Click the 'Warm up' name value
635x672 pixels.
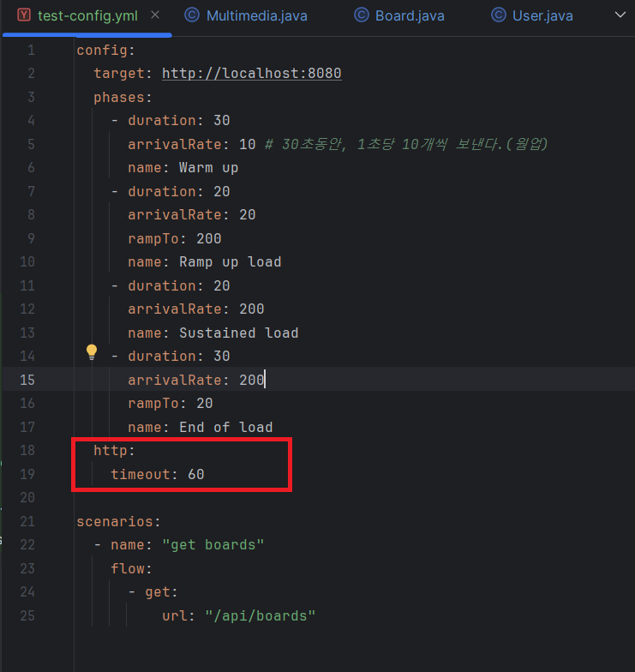coord(209,168)
